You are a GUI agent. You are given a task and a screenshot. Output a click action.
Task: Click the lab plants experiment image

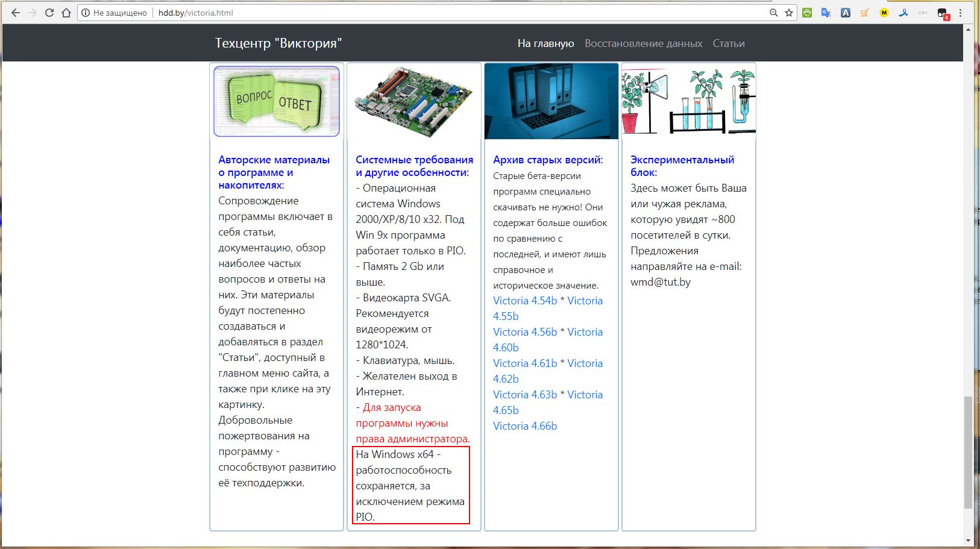[689, 101]
